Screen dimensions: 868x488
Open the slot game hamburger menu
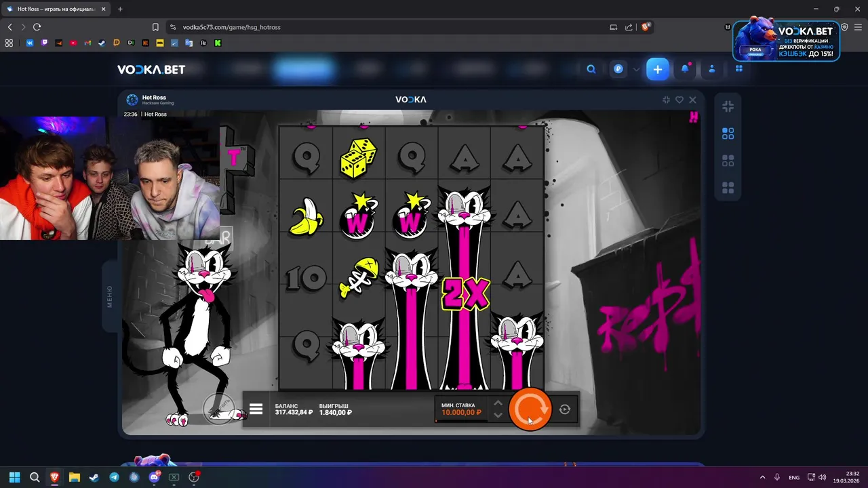click(x=256, y=409)
